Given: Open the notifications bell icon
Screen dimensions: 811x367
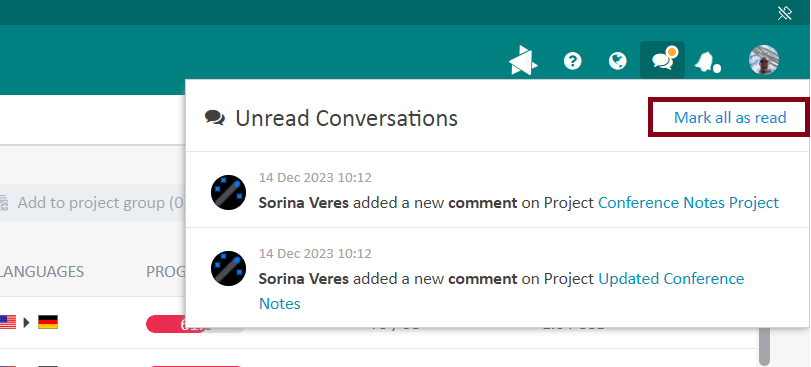Looking at the screenshot, I should pyautogui.click(x=708, y=62).
